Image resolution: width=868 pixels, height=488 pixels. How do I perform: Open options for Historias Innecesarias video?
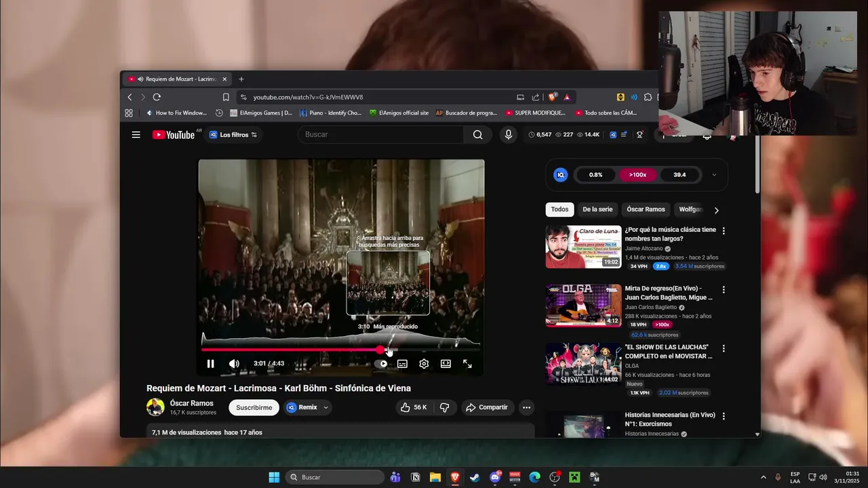tap(724, 416)
